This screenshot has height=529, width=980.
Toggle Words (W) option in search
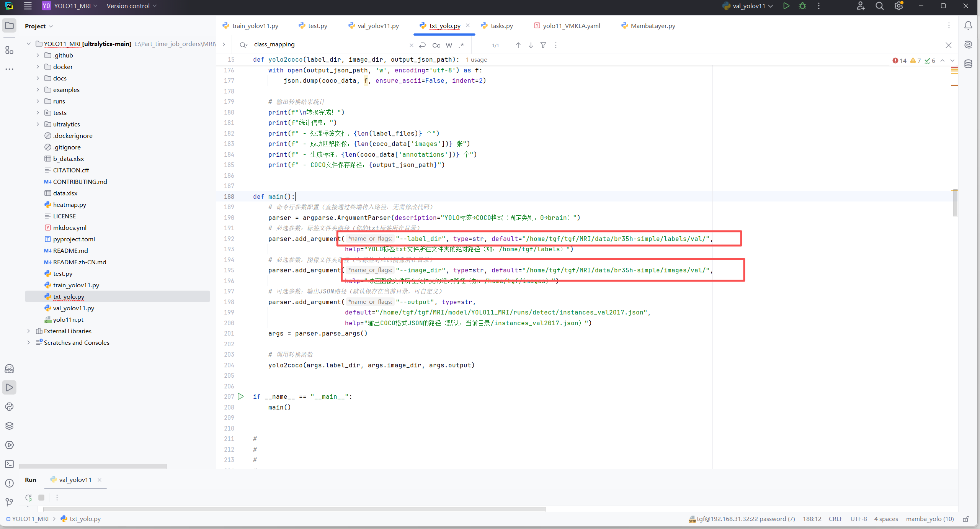pyautogui.click(x=449, y=45)
